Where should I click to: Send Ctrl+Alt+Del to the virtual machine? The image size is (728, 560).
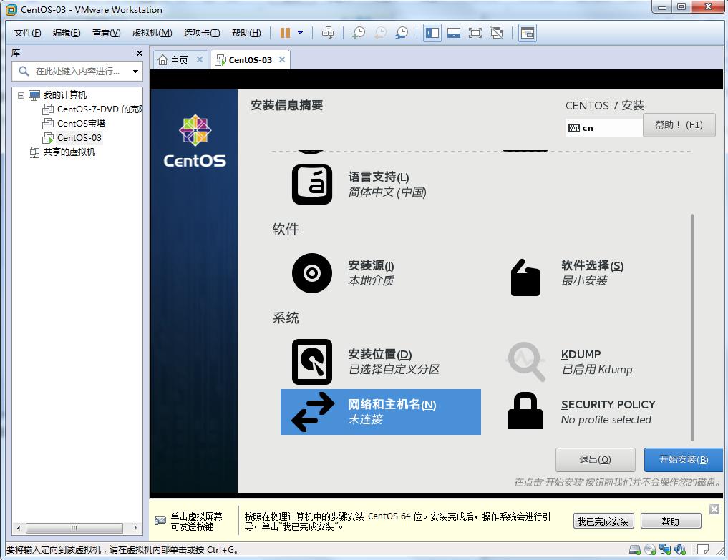click(328, 33)
